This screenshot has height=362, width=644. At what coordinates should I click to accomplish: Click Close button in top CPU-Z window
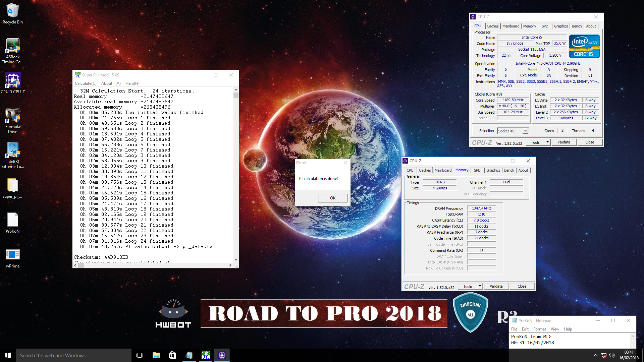pyautogui.click(x=590, y=142)
